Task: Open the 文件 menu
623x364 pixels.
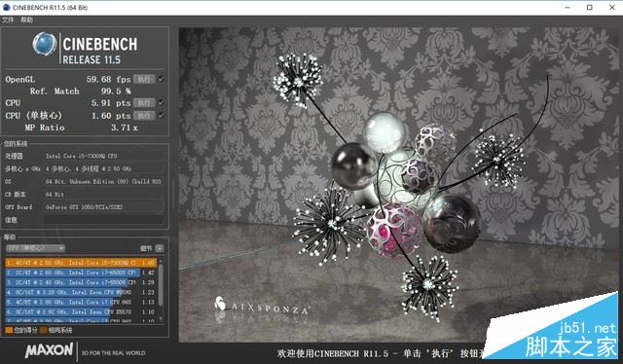Action: tap(8, 19)
